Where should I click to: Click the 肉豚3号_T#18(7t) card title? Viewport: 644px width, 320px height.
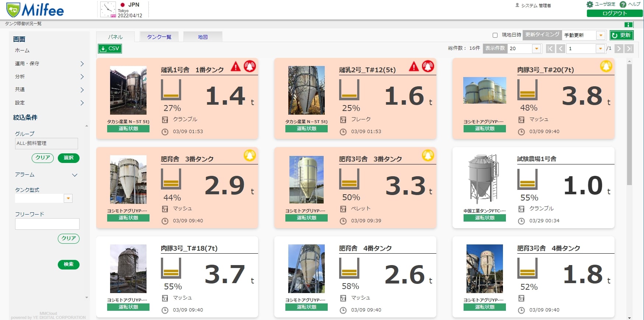click(x=189, y=248)
